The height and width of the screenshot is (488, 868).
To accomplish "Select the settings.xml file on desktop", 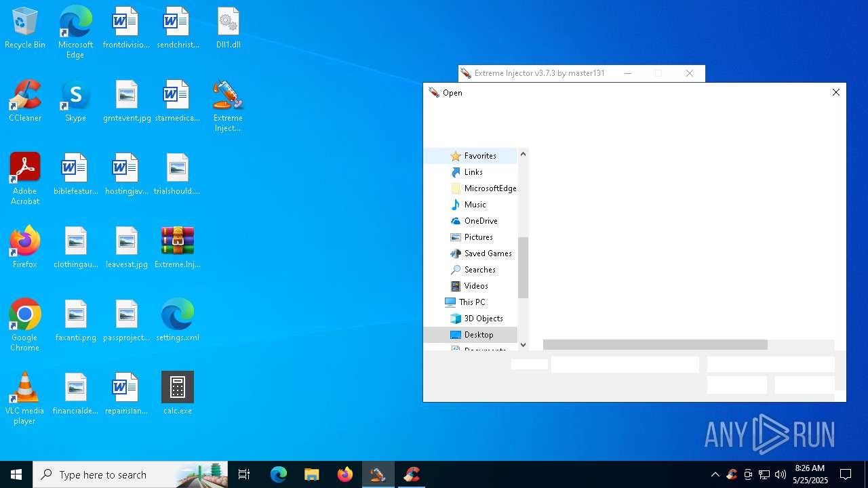I will 178,321.
